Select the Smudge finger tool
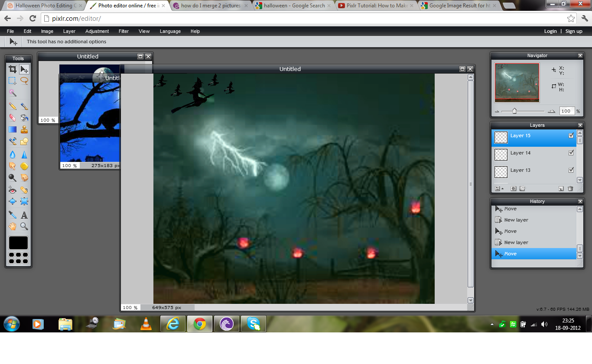 coord(13,166)
